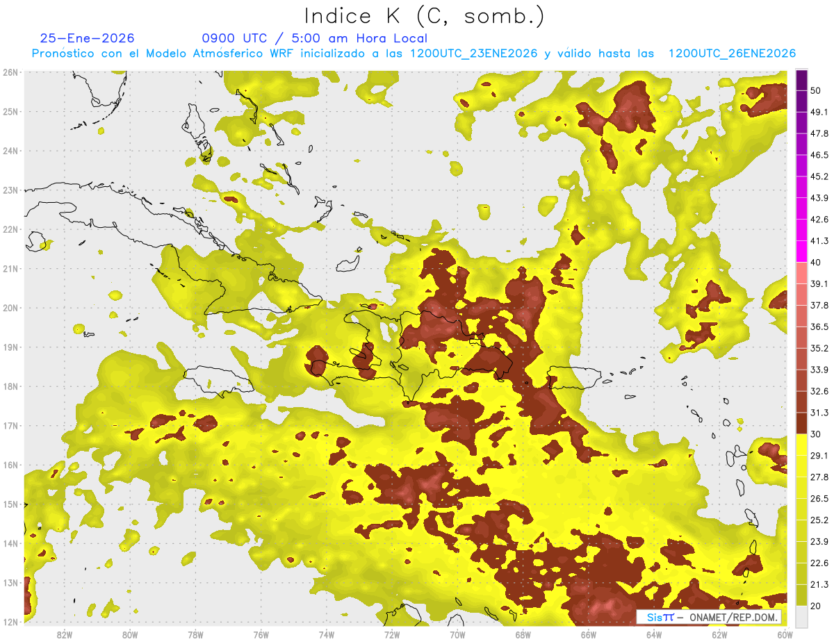Viewport: 834px width, 644px height.
Task: Click the colorbar label '36.5'
Action: (x=820, y=327)
